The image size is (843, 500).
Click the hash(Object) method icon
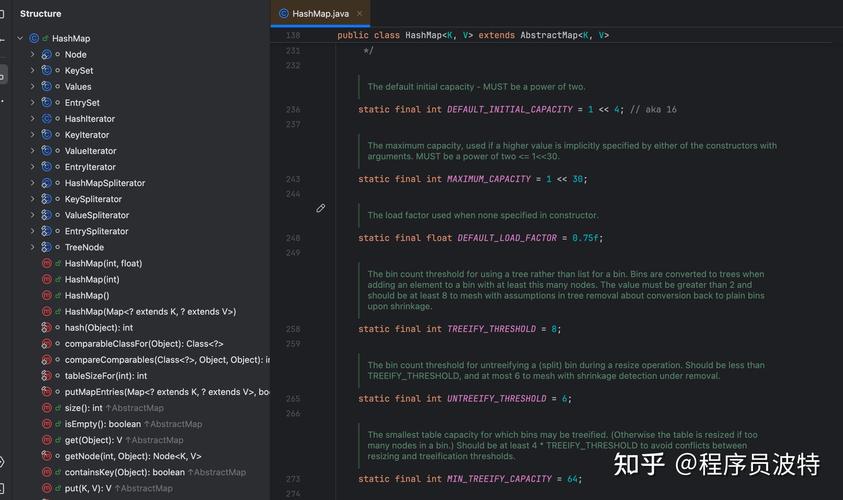click(47, 327)
